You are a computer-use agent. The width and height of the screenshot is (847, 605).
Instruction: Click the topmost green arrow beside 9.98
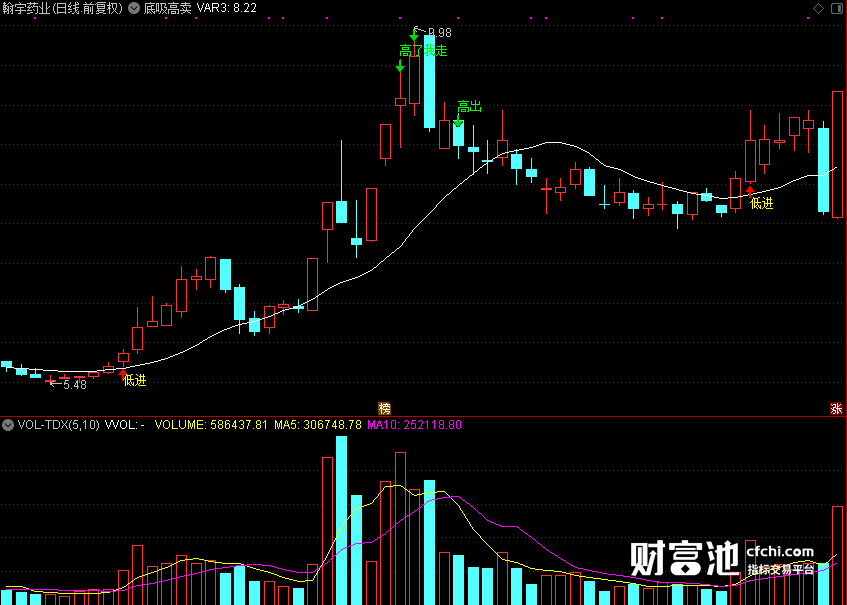414,36
